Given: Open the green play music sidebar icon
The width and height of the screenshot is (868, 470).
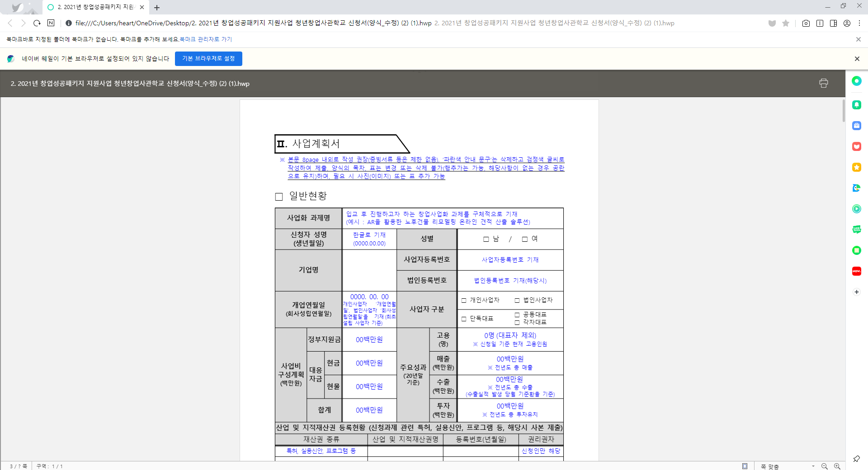Looking at the screenshot, I should tap(857, 209).
